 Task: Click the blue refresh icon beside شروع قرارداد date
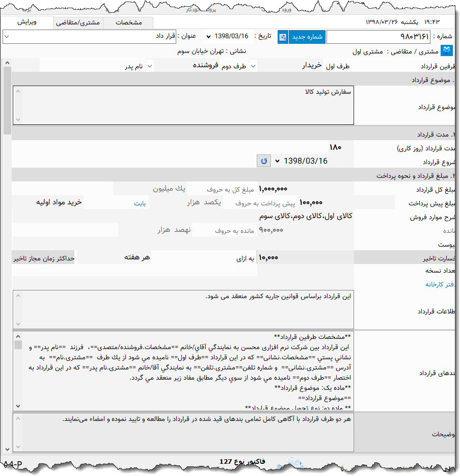click(x=263, y=161)
